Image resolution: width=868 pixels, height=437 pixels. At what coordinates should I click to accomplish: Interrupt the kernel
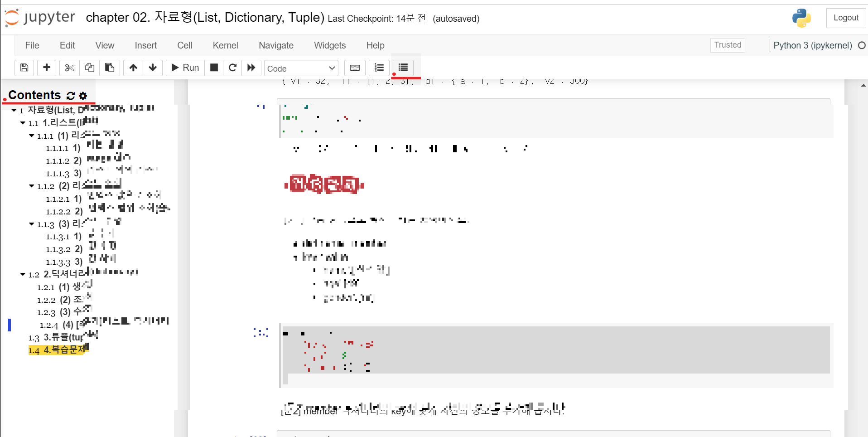(214, 68)
